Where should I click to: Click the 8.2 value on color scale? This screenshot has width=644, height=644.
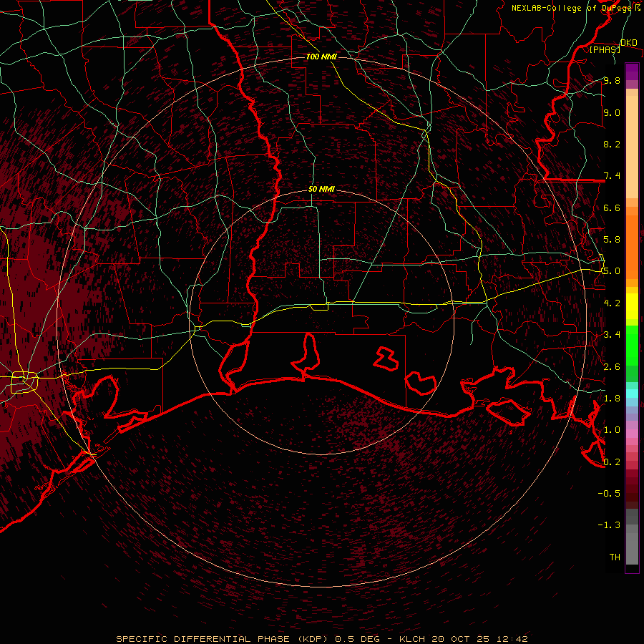tap(612, 144)
